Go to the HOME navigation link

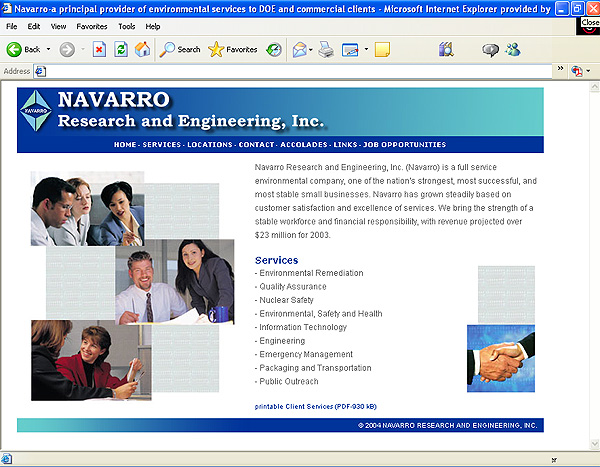[x=125, y=145]
